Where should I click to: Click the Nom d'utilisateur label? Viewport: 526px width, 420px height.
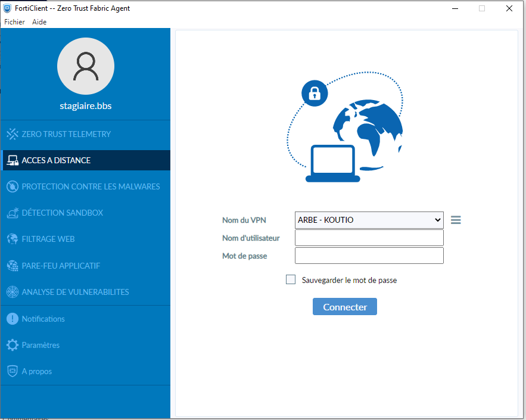point(251,238)
